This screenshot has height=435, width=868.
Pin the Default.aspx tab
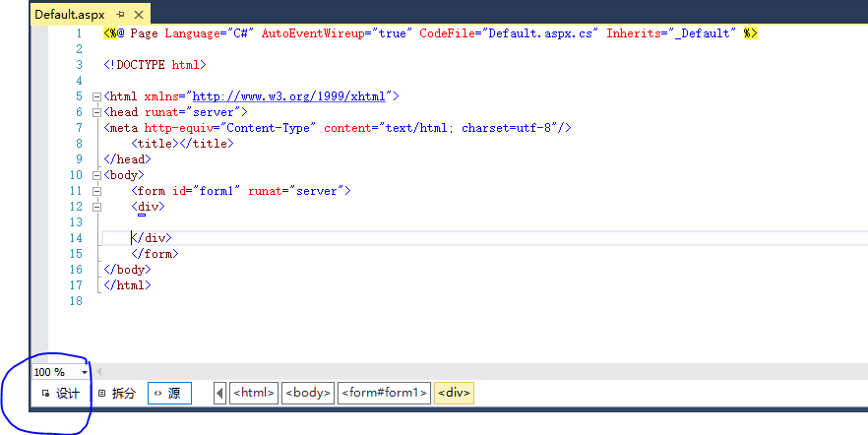121,15
